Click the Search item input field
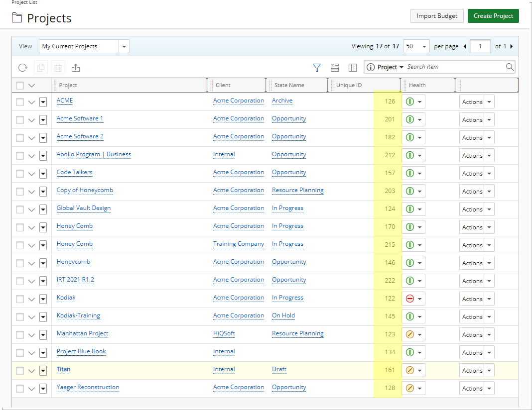This screenshot has width=532, height=410. (x=455, y=67)
